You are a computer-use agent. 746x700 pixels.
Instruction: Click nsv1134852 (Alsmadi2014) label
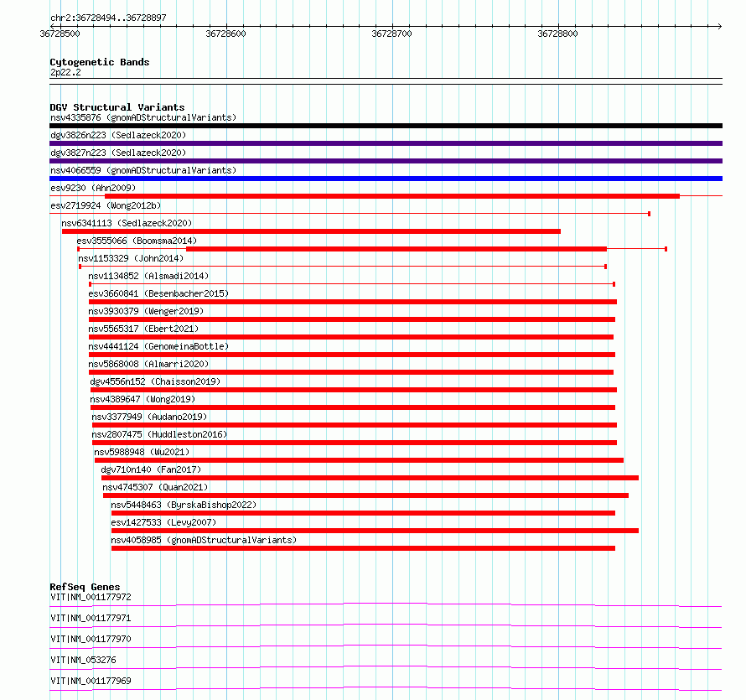tap(148, 276)
